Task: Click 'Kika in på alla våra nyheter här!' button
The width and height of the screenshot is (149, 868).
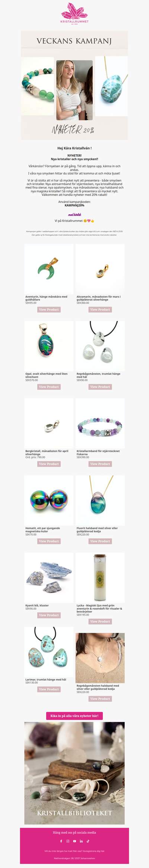Action: tap(74, 716)
